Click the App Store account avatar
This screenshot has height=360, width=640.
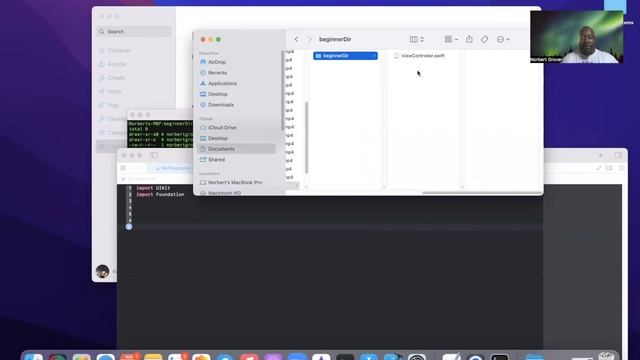(102, 271)
